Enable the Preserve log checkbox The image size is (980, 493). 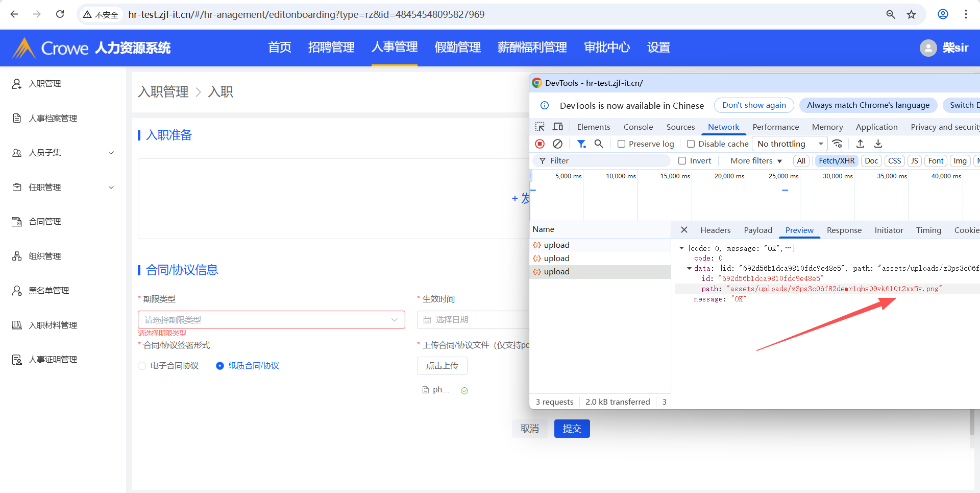[x=621, y=144]
